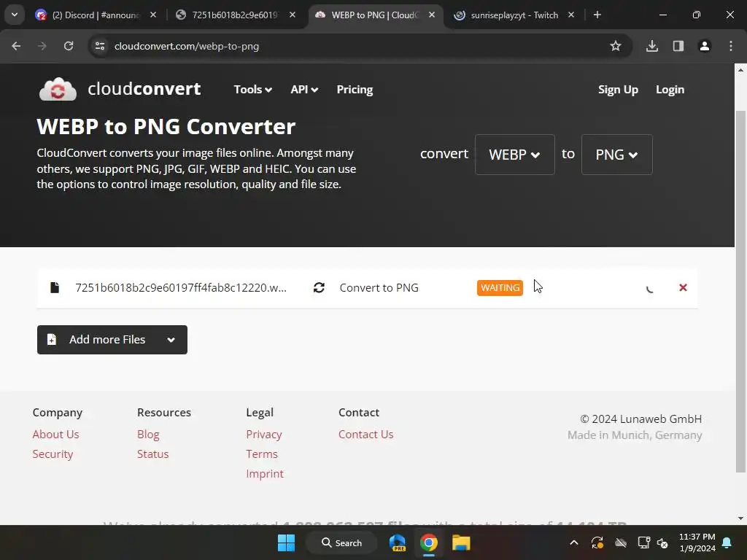Click the Google Chrome taskbar icon
Image resolution: width=747 pixels, height=560 pixels.
click(429, 542)
